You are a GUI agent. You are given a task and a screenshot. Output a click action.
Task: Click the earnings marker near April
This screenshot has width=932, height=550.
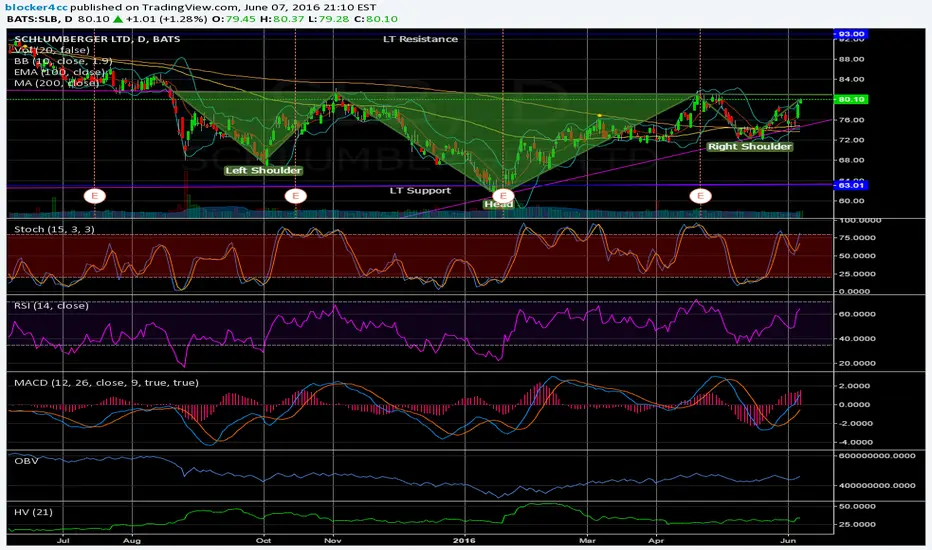pyautogui.click(x=700, y=196)
